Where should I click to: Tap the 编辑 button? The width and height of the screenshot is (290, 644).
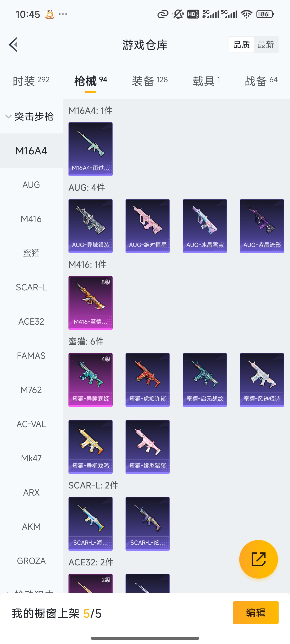point(256,612)
